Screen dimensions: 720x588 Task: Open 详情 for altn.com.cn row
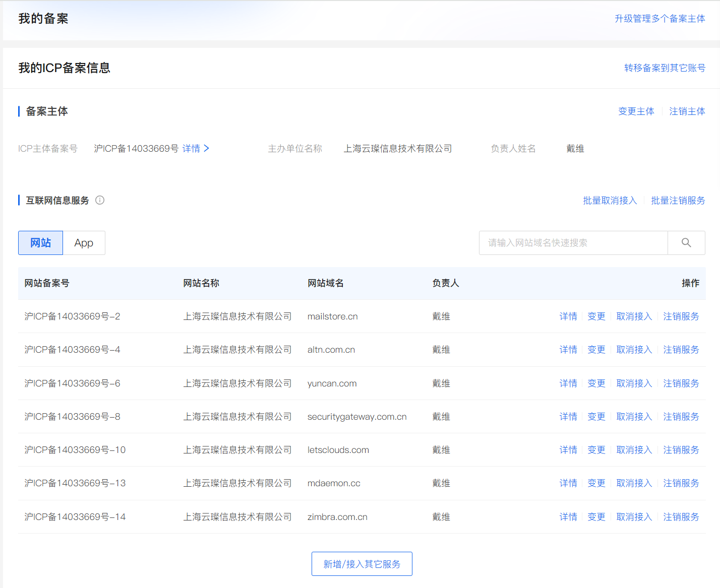(568, 350)
